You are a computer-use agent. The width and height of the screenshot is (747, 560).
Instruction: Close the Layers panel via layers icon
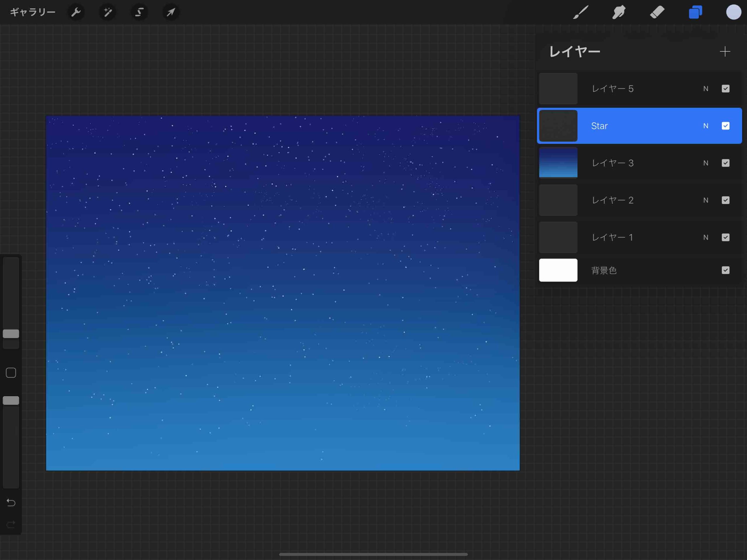point(695,13)
